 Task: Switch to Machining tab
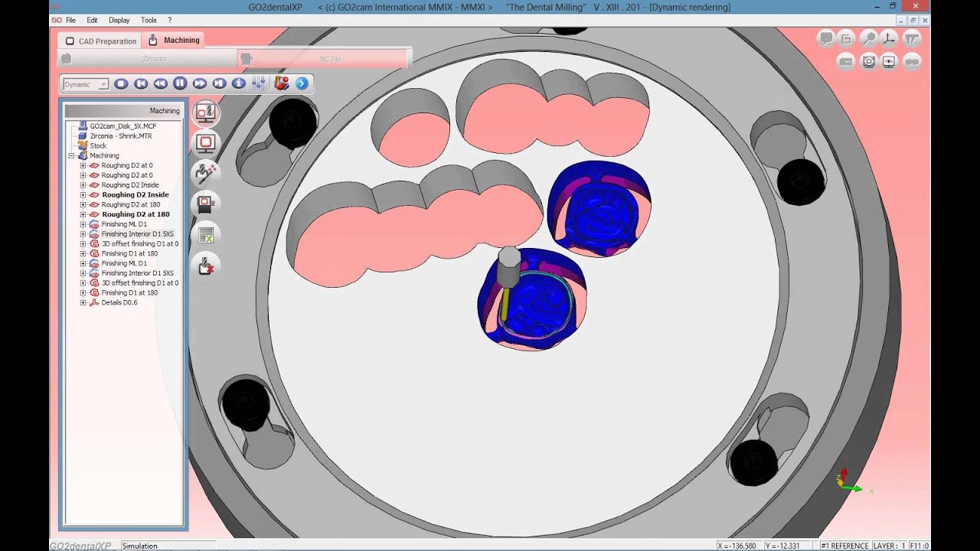click(174, 40)
